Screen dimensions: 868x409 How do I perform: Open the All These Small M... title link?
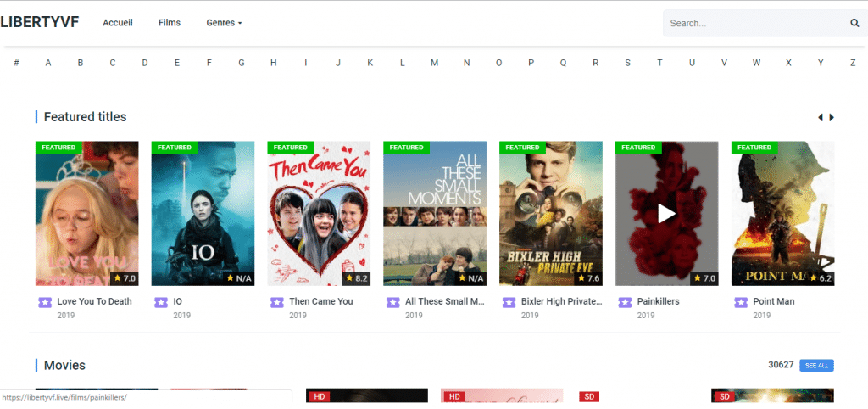coord(445,301)
